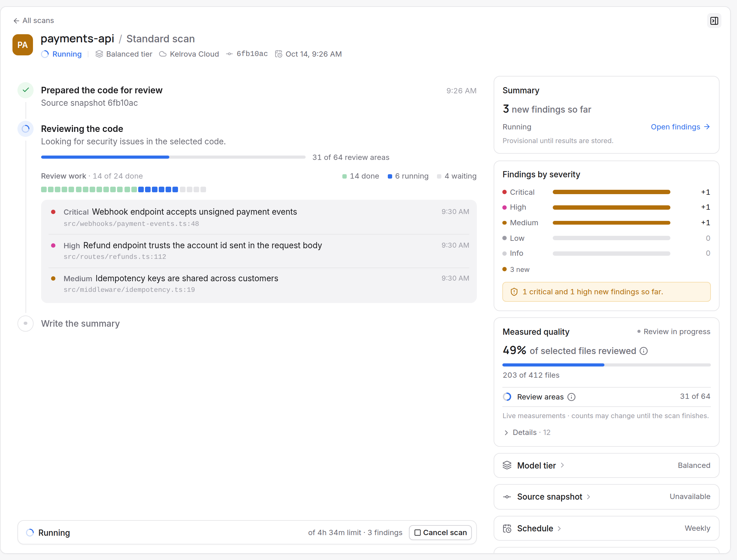Image resolution: width=737 pixels, height=560 pixels.
Task: Click the Balanced tier layers icon
Action: click(99, 54)
